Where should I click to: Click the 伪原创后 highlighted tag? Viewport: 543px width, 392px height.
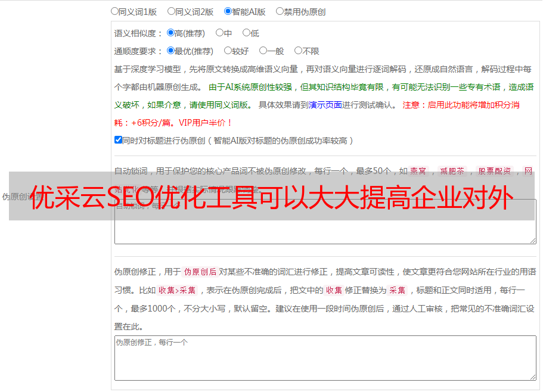coord(200,272)
